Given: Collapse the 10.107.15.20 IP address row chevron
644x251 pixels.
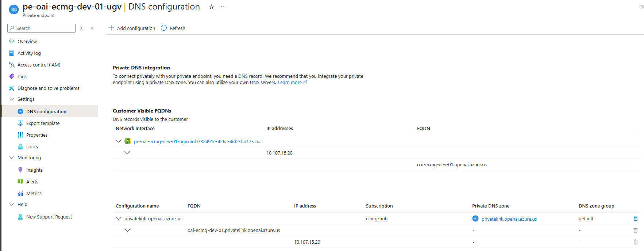Looking at the screenshot, I should (x=127, y=153).
